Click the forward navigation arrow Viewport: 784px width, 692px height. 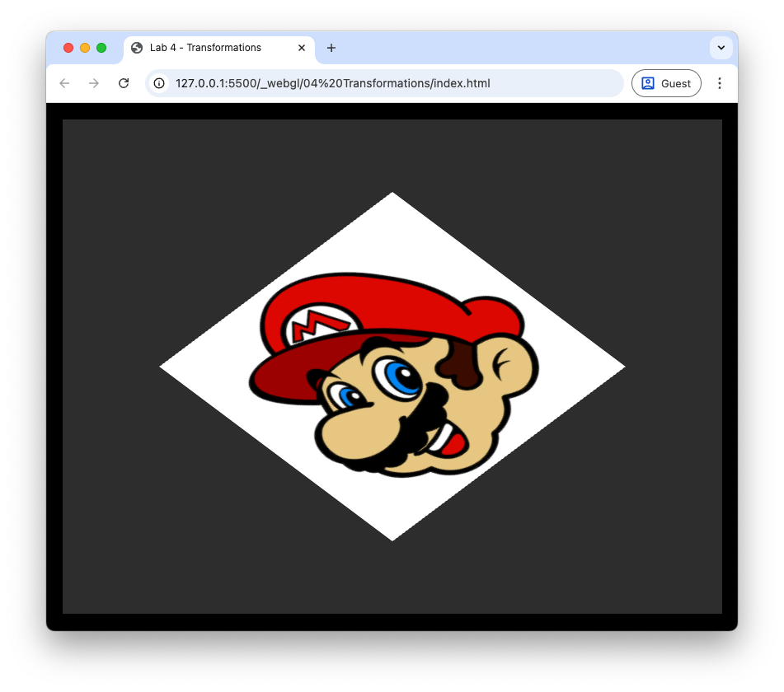click(94, 83)
